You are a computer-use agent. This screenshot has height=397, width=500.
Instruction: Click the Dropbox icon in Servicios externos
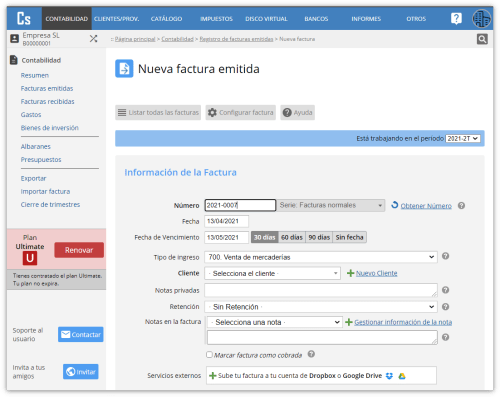(x=389, y=376)
